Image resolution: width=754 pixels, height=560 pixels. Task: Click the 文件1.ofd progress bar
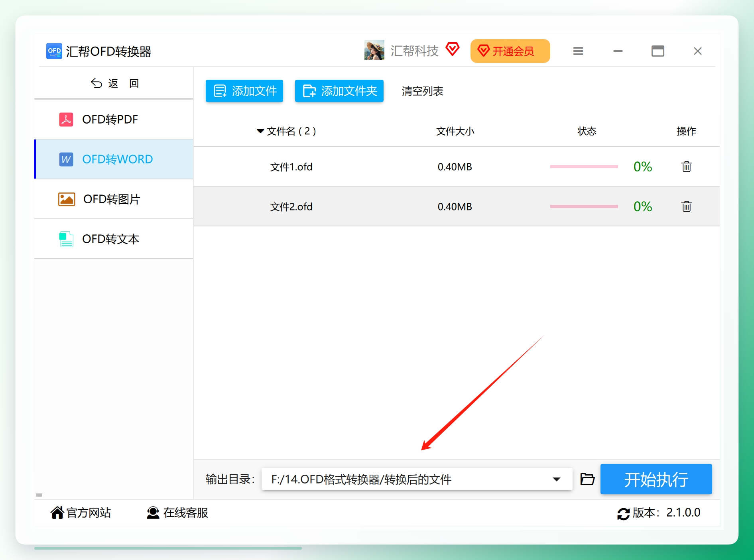pyautogui.click(x=584, y=167)
